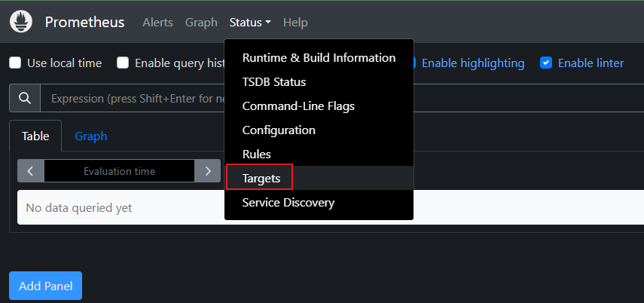Select TSDB Status from menu
644x303 pixels.
tap(319, 82)
